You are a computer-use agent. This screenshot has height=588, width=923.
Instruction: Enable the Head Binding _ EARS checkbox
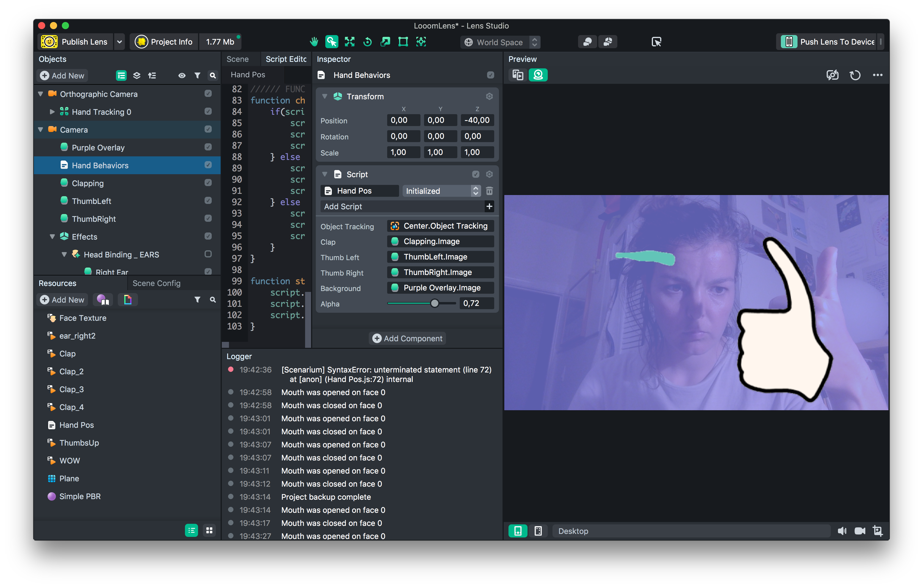point(208,254)
